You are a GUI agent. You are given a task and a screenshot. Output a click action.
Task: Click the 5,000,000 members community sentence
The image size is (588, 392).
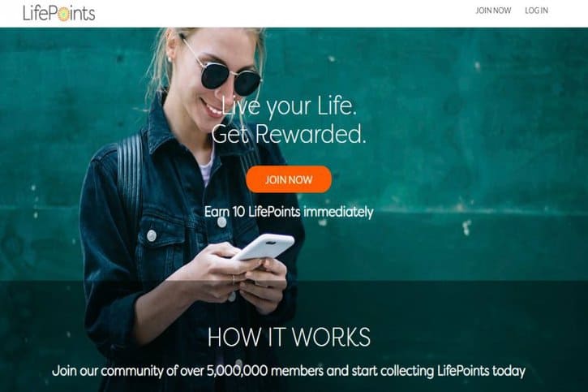[289, 371]
